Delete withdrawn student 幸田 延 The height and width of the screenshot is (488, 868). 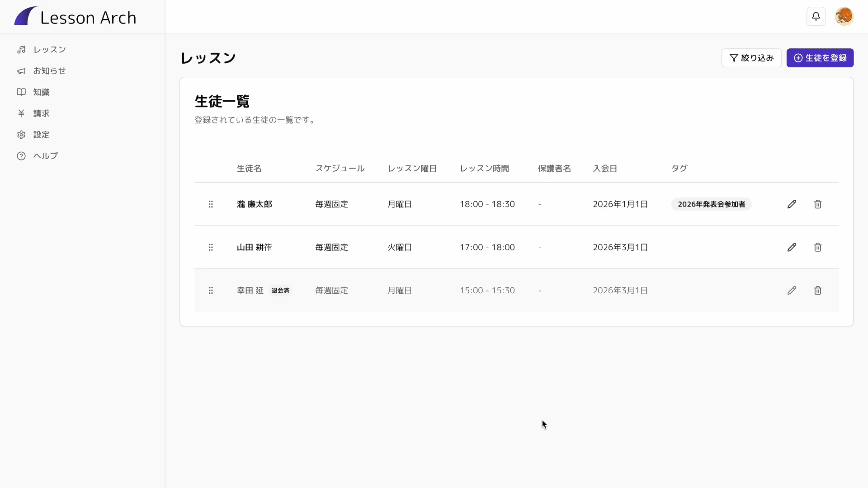pos(817,291)
